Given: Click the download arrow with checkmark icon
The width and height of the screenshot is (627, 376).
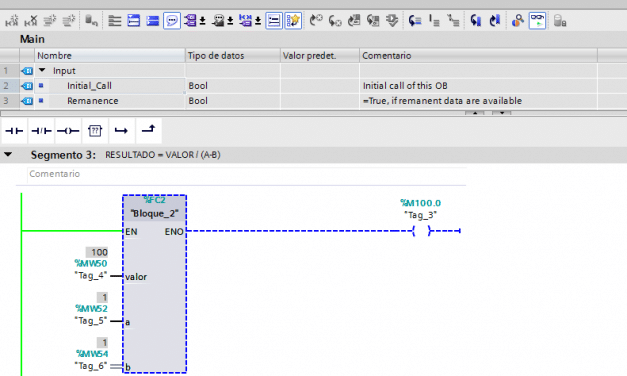Looking at the screenshot, I should (x=392, y=20).
